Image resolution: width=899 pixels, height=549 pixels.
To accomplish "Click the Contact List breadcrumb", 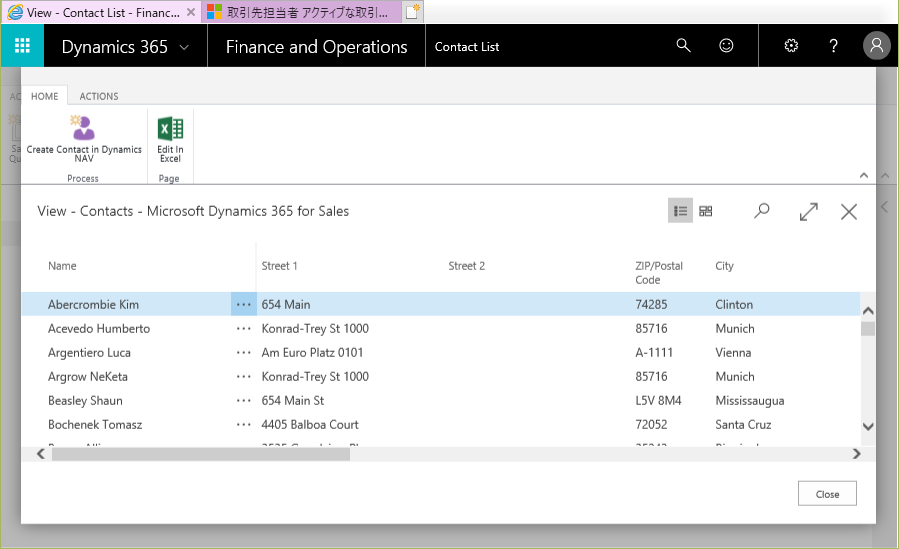I will (x=467, y=47).
